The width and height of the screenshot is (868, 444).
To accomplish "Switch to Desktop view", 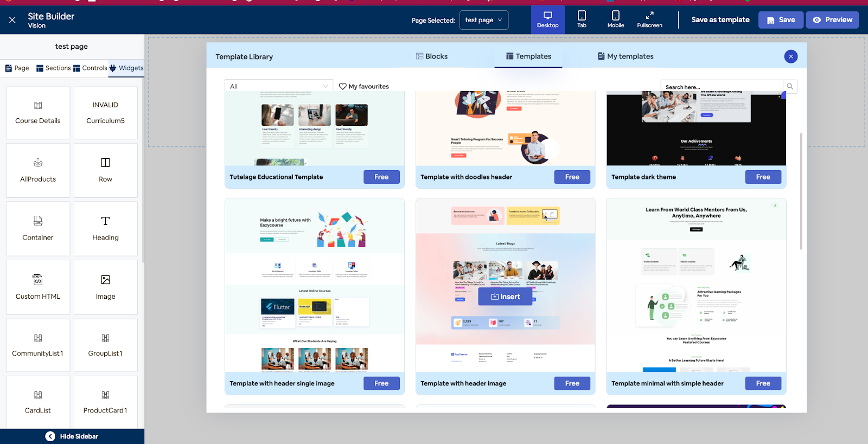I will [548, 20].
